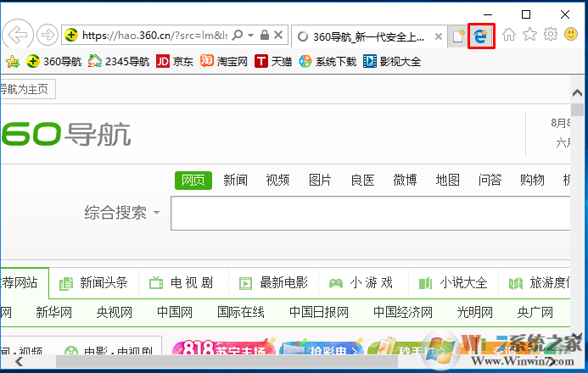Select the 新闻 search tab

click(236, 180)
